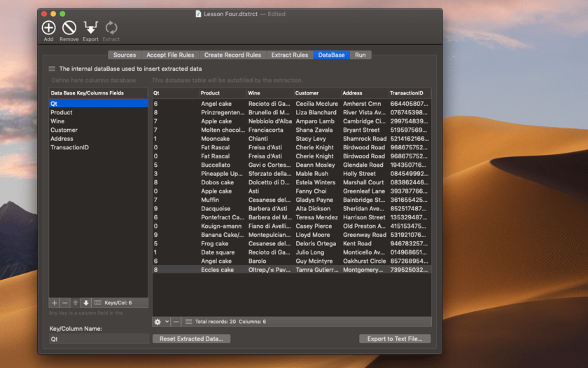The width and height of the screenshot is (588, 368).
Task: Click the TransactionID column header
Action: click(409, 93)
